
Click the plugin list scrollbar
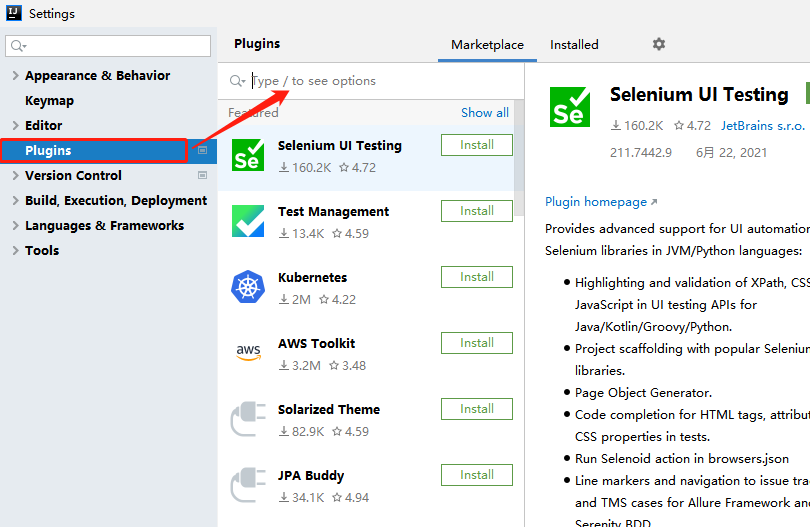click(519, 158)
